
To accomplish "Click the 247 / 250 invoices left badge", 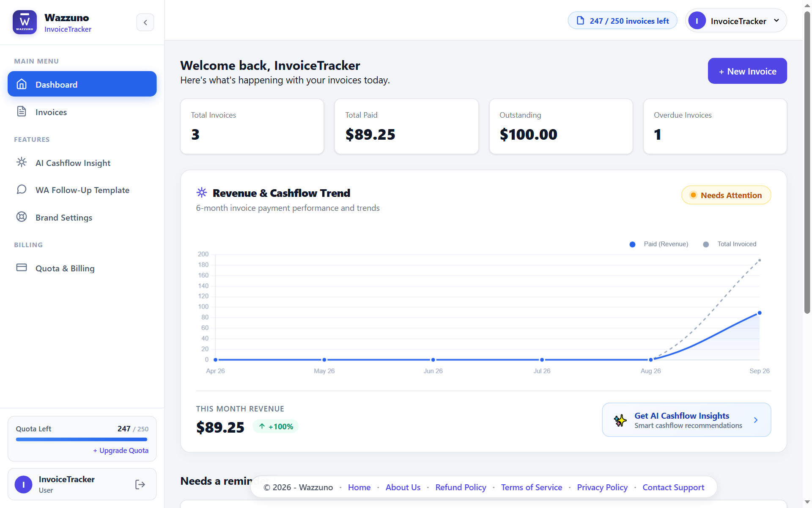I will [623, 21].
